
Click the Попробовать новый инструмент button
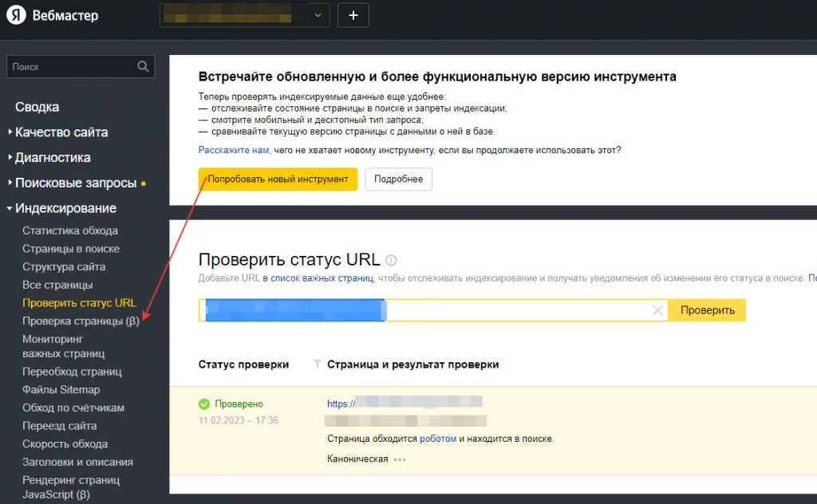click(x=277, y=179)
